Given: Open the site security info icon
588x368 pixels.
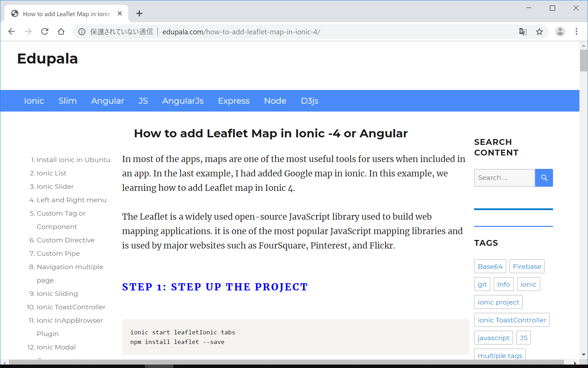Looking at the screenshot, I should (82, 32).
